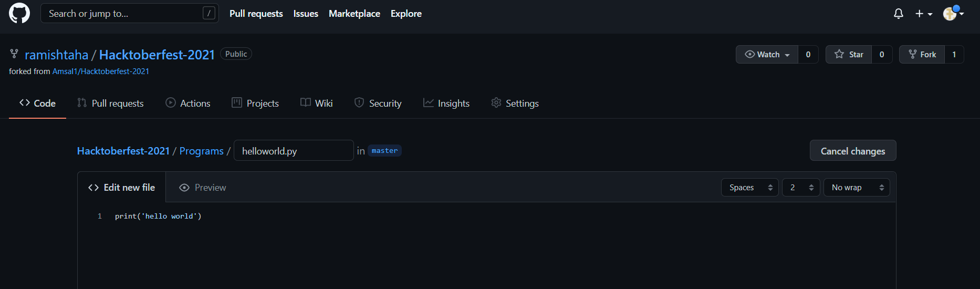Follow the Programs breadcrumb link
Viewport: 980px width, 289px height.
[x=201, y=151]
